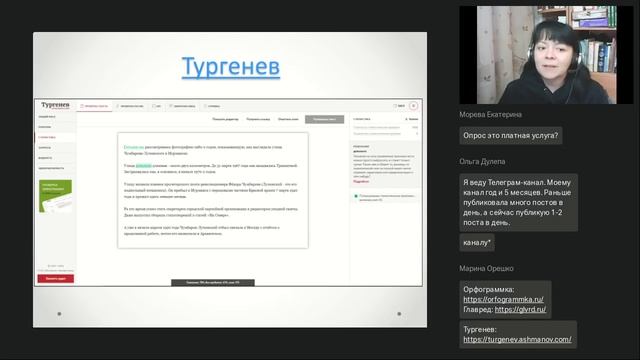Select the red-underlined active tab in Тургенев header
640x360 pixels.
pos(94,106)
